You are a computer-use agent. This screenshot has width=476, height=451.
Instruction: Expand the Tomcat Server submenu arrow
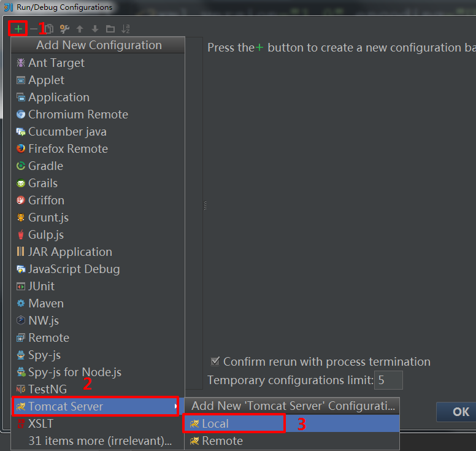pyautogui.click(x=176, y=406)
